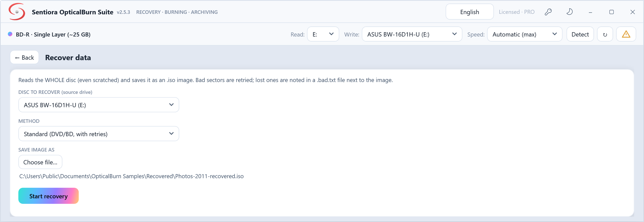Expand the Write drive dropdown
The width and height of the screenshot is (644, 222).
coord(412,34)
